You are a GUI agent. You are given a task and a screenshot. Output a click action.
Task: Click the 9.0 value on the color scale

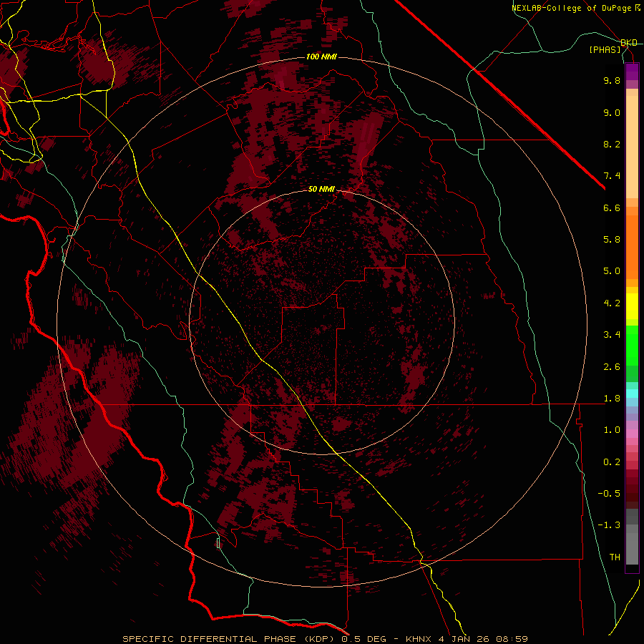point(612,112)
